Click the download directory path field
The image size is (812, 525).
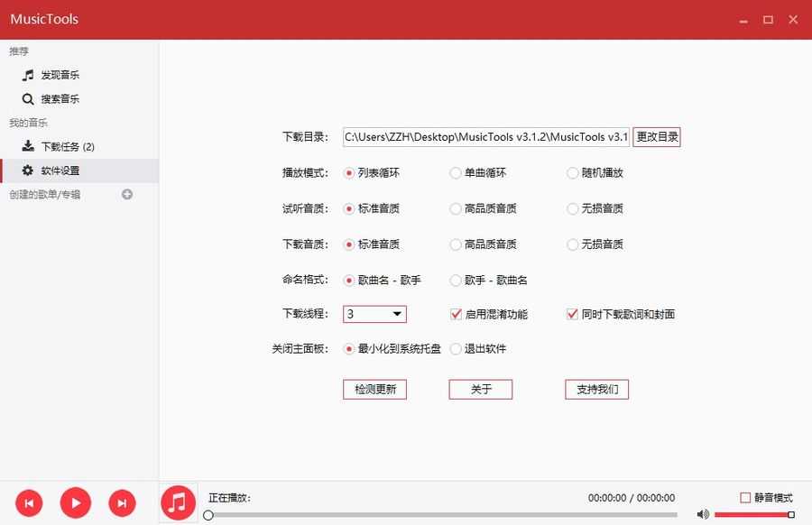(485, 137)
